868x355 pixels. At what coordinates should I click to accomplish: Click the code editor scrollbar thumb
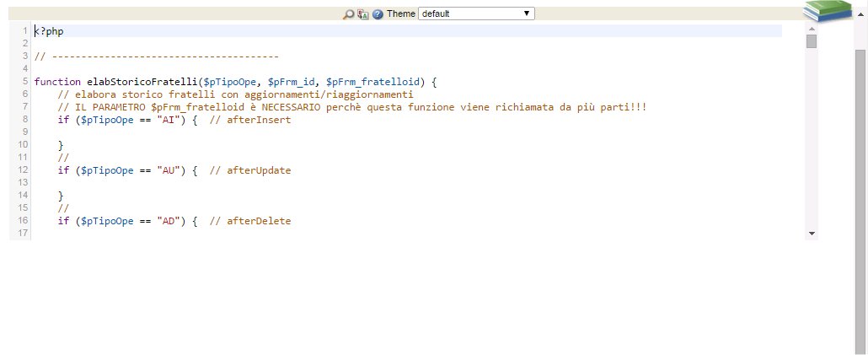point(812,42)
